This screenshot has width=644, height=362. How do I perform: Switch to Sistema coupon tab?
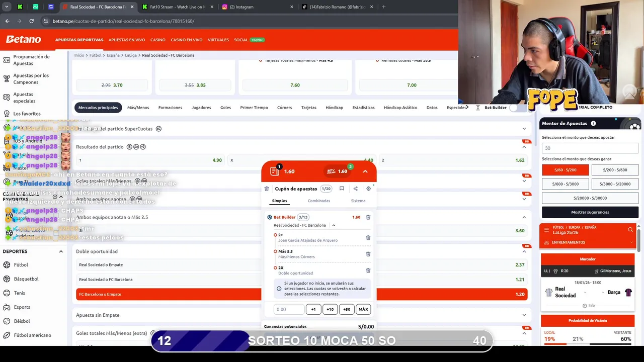point(358,201)
